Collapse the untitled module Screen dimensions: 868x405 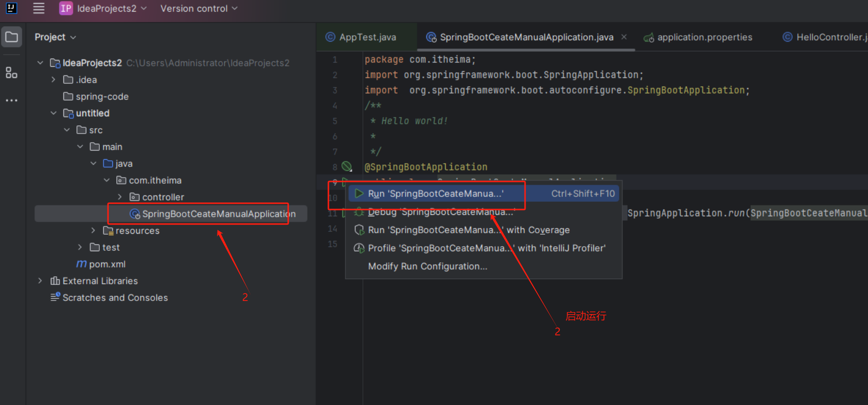54,113
